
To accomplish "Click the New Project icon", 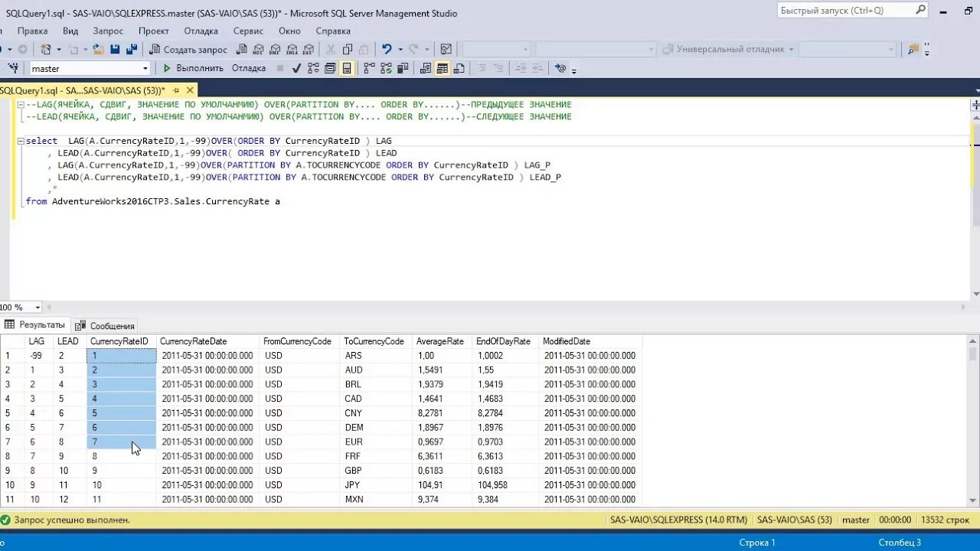I will point(47,49).
